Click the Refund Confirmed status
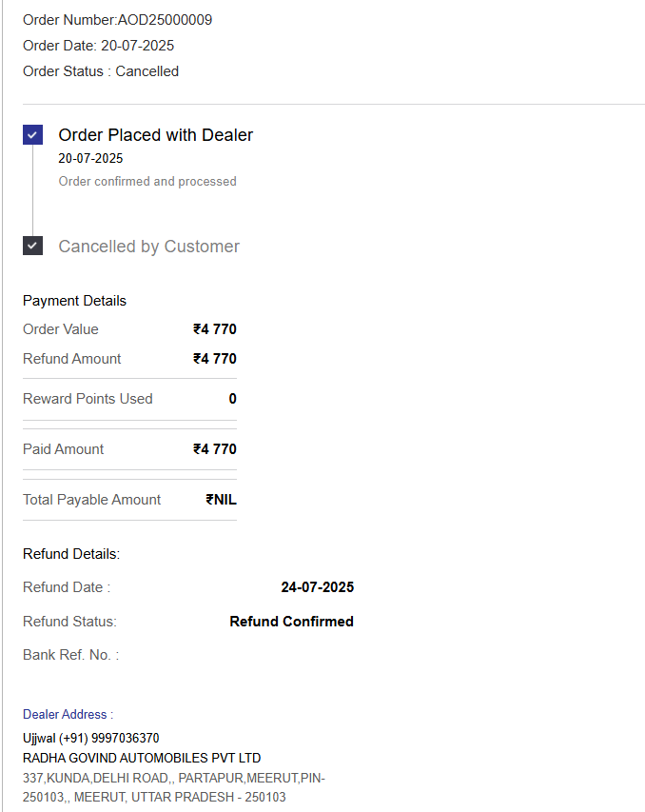Screen dimensions: 645x812 292,622
